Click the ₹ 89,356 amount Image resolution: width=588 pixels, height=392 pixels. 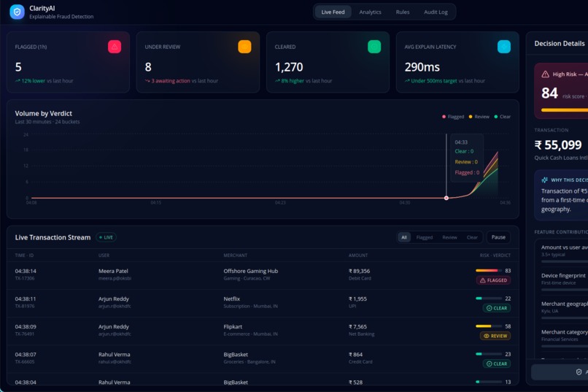coord(359,271)
